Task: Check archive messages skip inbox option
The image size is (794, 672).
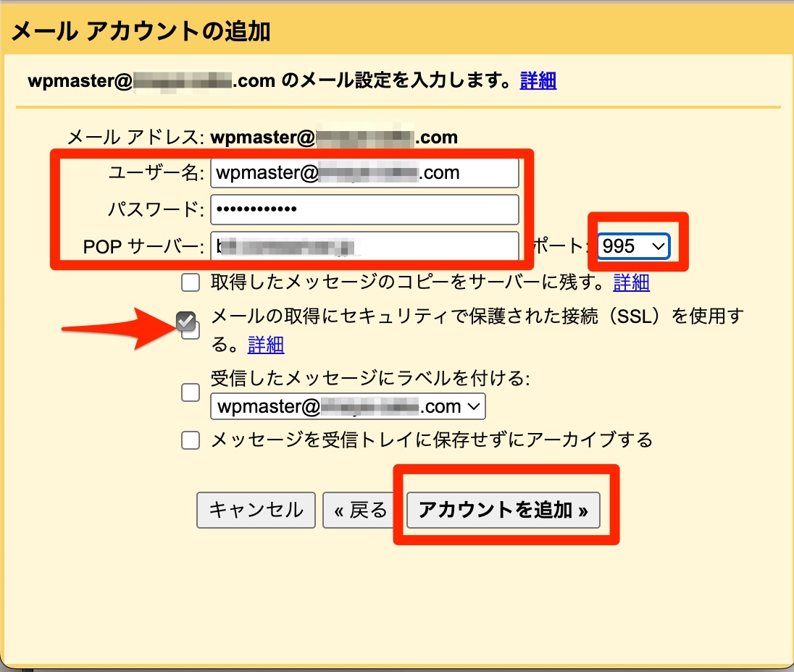Action: click(x=191, y=440)
